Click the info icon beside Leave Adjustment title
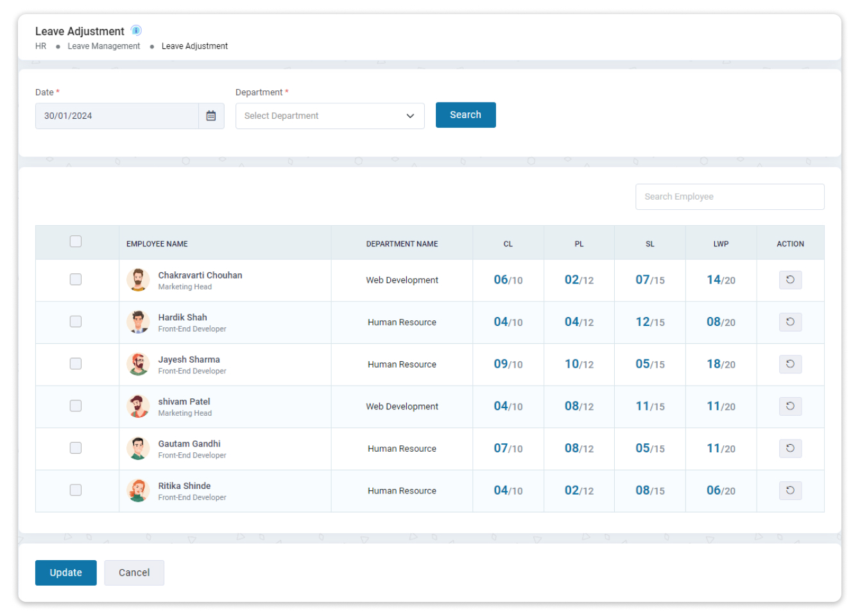The width and height of the screenshot is (860, 616). point(136,30)
